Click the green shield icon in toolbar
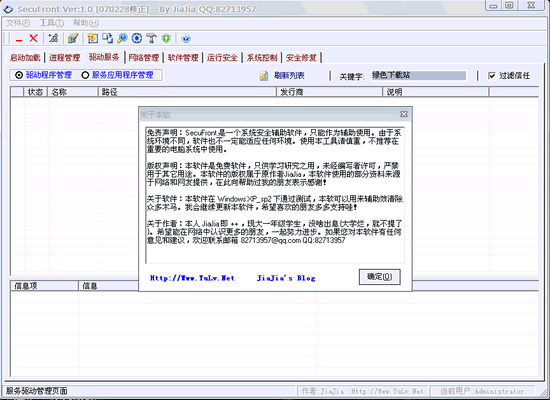Viewport: 550px width, 400px height. click(166, 38)
